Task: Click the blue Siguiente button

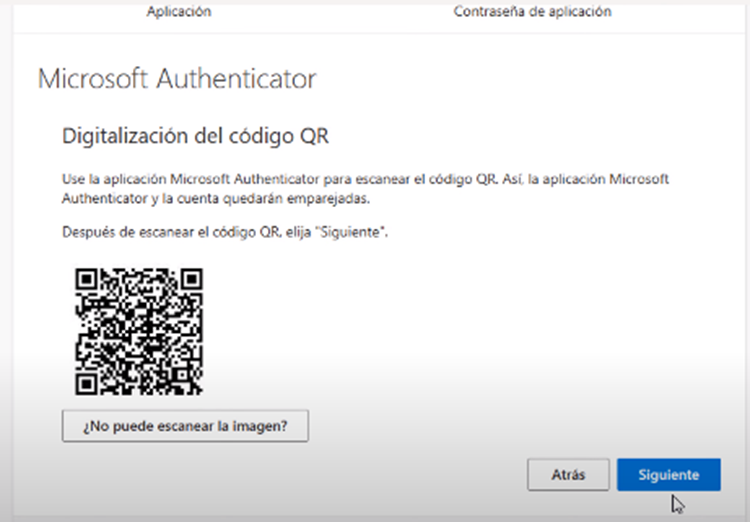Action: coord(669,475)
